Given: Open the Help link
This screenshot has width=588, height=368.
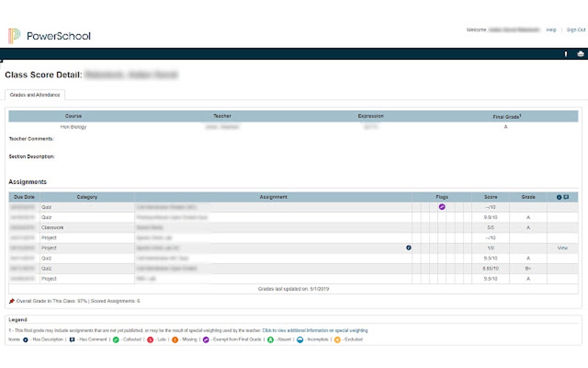Looking at the screenshot, I should coord(551,29).
